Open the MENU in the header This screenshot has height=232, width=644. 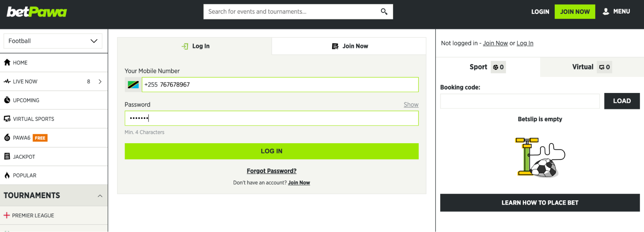tap(617, 12)
